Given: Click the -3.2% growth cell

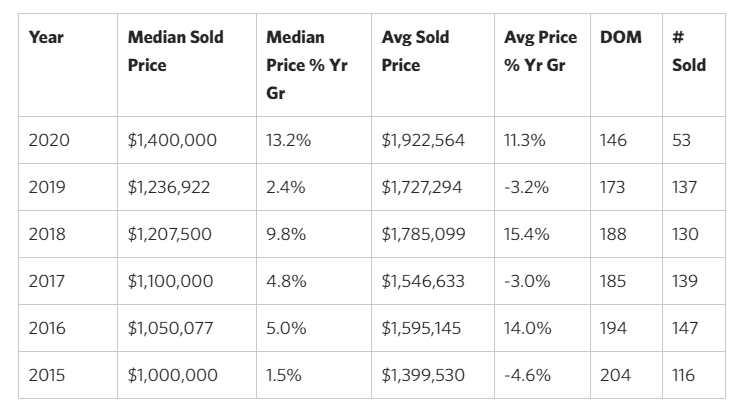Looking at the screenshot, I should pos(529,188).
